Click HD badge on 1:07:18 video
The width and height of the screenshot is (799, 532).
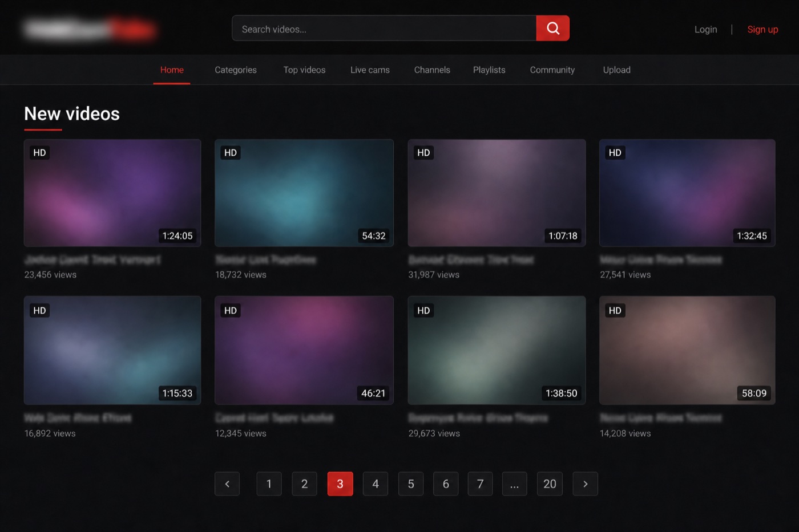click(x=423, y=153)
